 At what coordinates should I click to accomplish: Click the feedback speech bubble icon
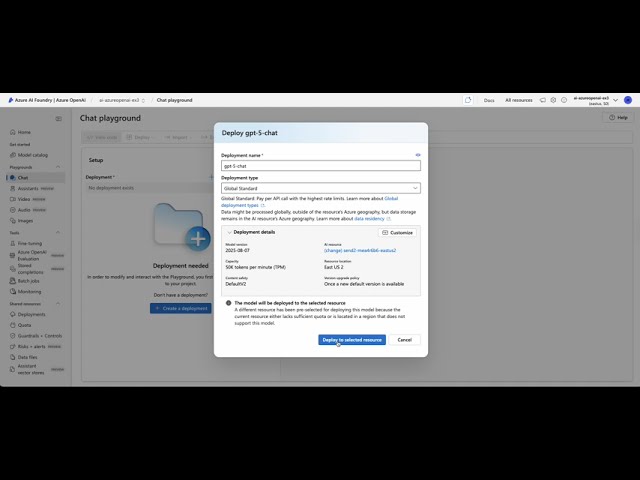542,100
